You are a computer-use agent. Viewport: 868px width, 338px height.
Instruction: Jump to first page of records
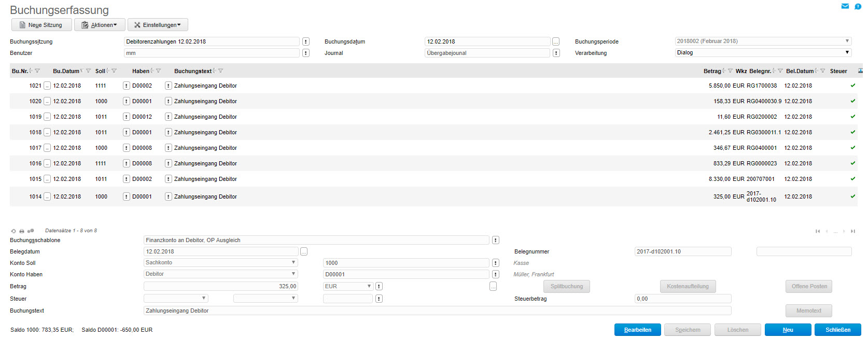pyautogui.click(x=818, y=231)
